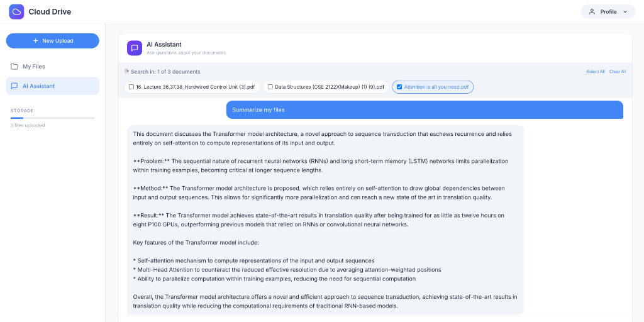Click the Cloud Drive logo icon

pyautogui.click(x=16, y=12)
